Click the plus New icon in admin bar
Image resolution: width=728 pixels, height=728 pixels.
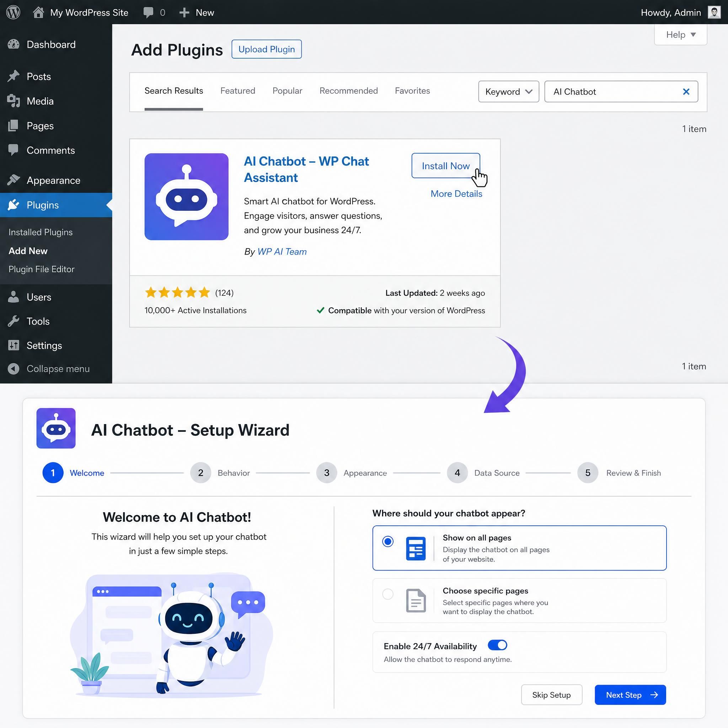[184, 12]
